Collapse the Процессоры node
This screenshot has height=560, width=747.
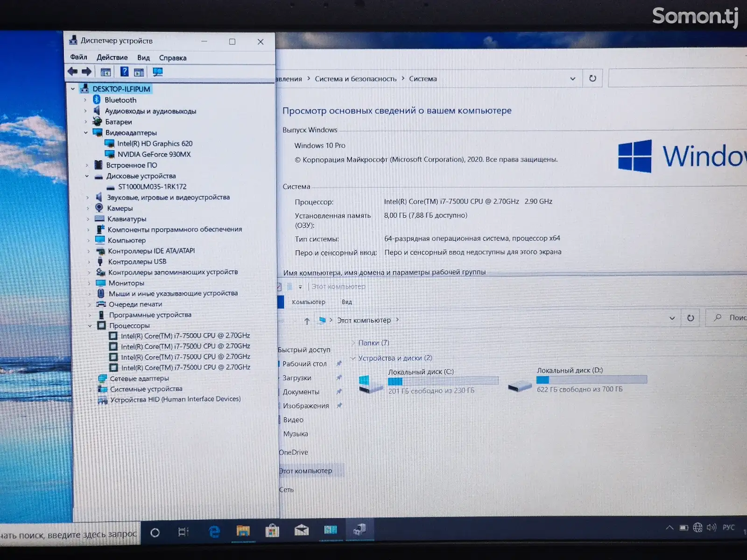(x=90, y=326)
